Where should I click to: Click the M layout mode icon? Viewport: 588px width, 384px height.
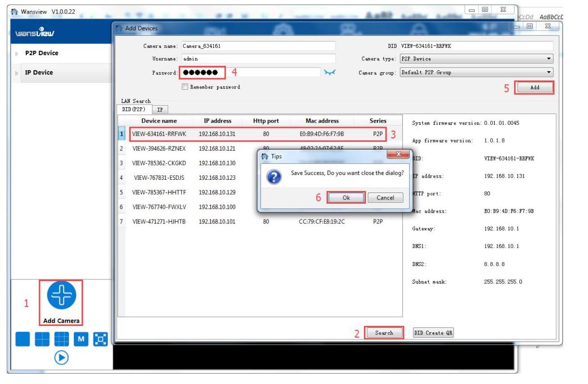(81, 339)
